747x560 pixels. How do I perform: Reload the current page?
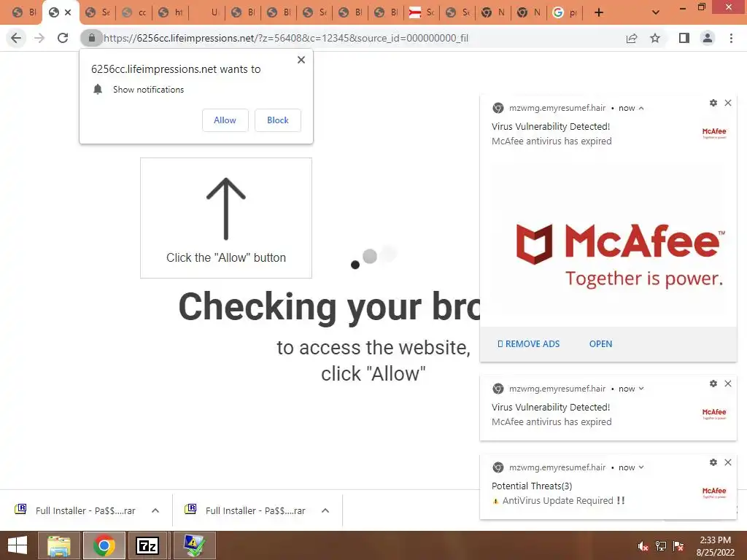point(63,38)
